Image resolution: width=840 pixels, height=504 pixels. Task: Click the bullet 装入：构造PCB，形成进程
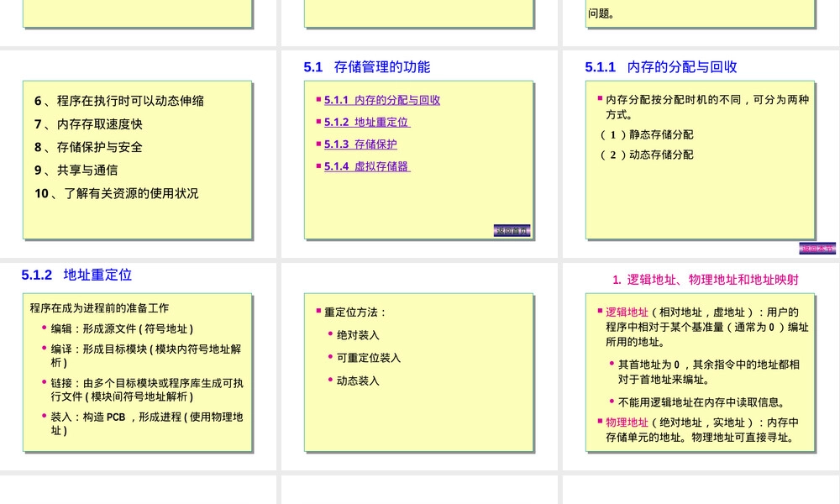pos(147,423)
